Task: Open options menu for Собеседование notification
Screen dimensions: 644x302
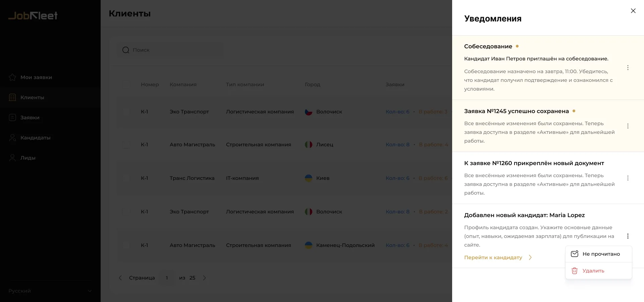Action: pyautogui.click(x=628, y=68)
